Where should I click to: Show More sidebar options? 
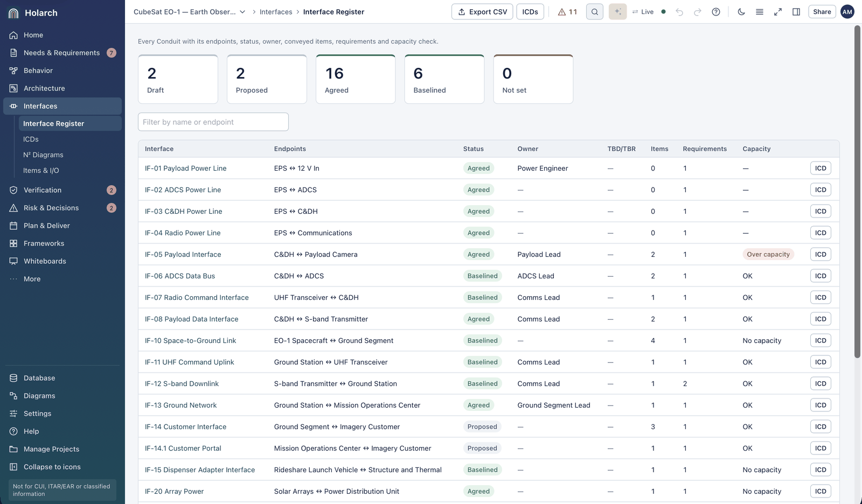click(62, 279)
